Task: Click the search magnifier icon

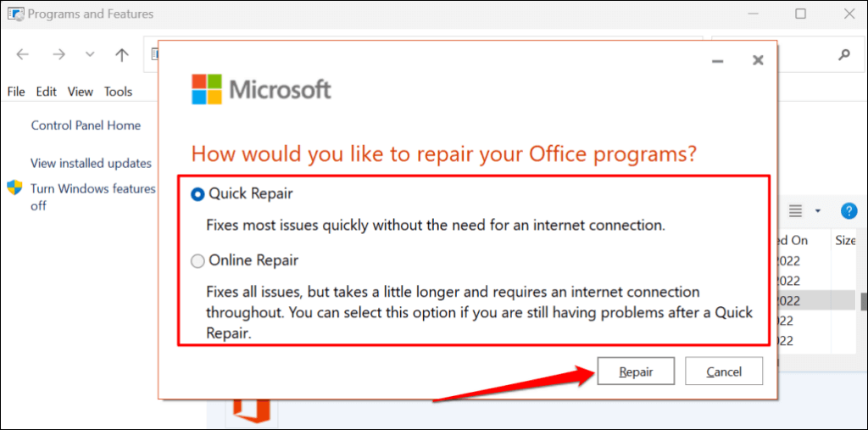Action: click(843, 55)
